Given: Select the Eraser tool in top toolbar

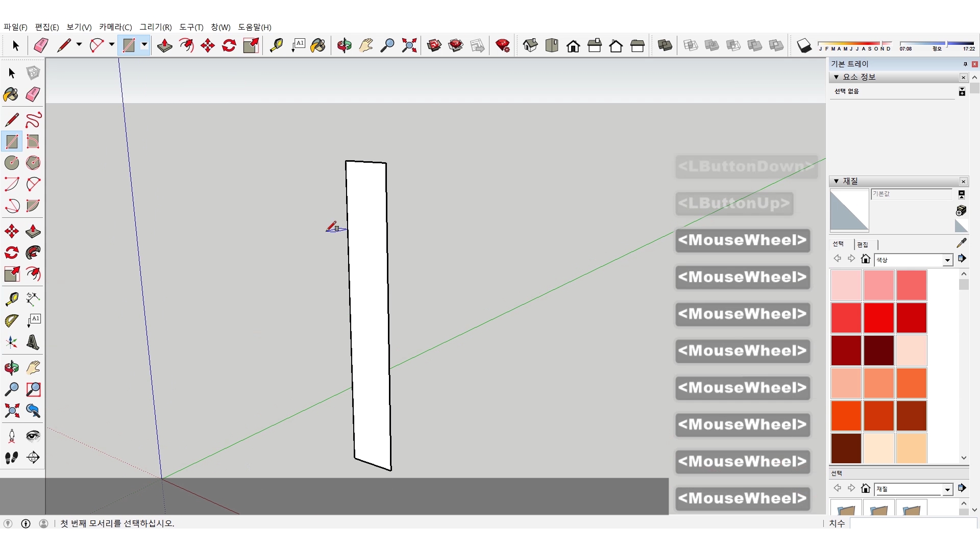Looking at the screenshot, I should click(x=41, y=46).
